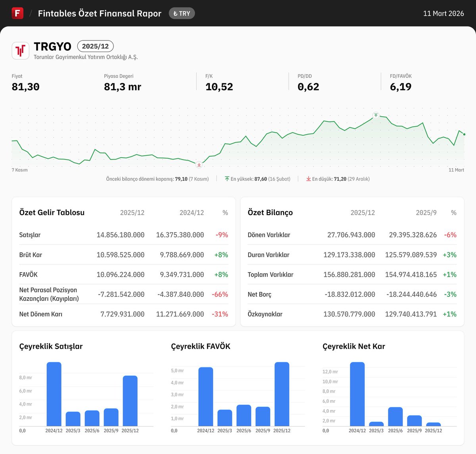Click the Çeyreklik Satışlar chart title

(51, 346)
